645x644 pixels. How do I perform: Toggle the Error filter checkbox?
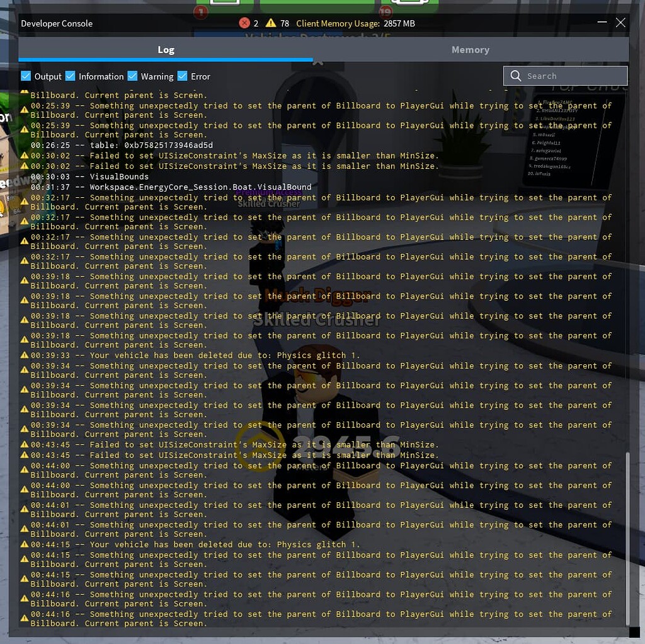(x=182, y=76)
